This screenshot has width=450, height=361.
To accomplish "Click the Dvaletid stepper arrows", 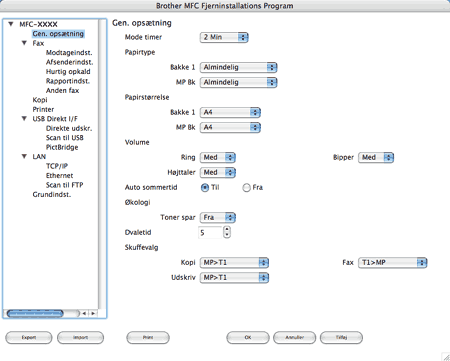I will point(227,232).
